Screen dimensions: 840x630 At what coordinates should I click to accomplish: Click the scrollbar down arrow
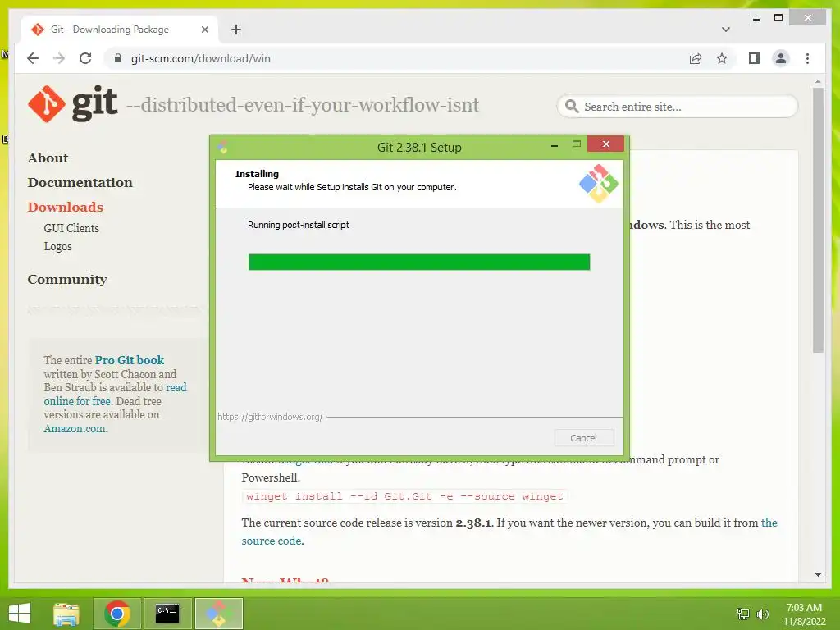pyautogui.click(x=818, y=575)
